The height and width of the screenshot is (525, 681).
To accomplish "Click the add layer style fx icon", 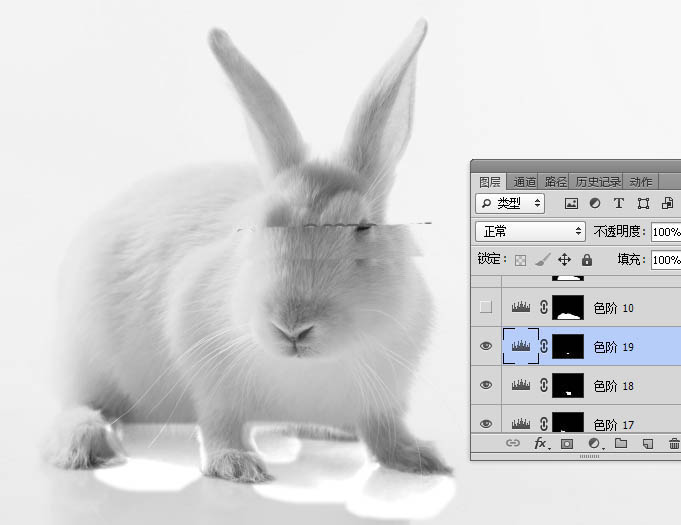I will pyautogui.click(x=540, y=443).
